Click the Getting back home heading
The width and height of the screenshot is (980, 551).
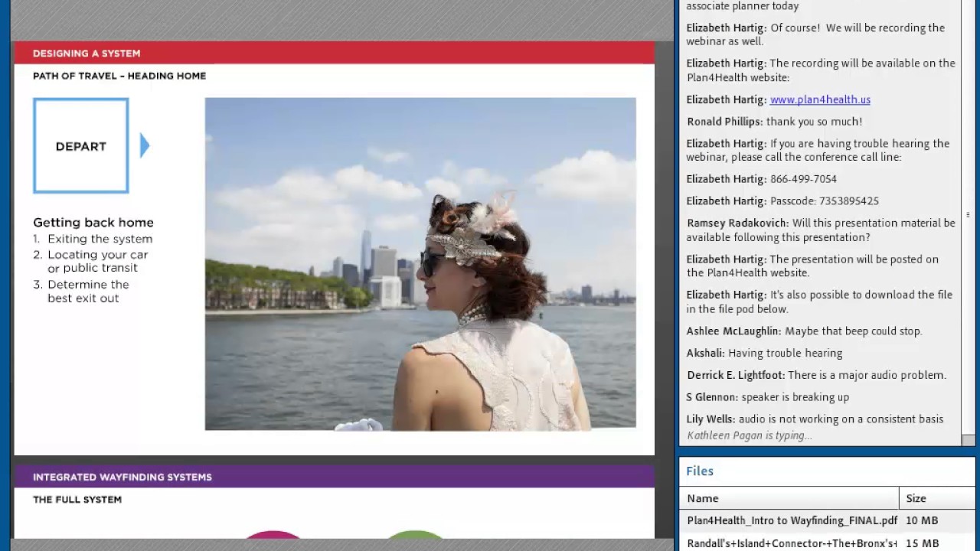(93, 222)
